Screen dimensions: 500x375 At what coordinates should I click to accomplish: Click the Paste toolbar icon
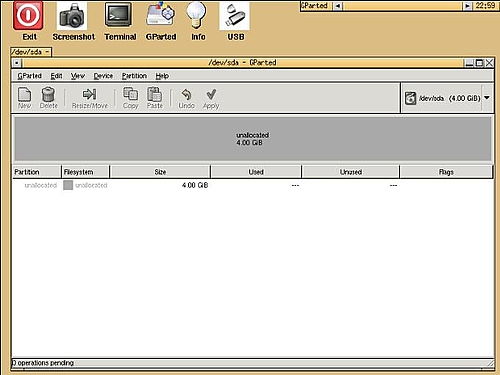coord(155,94)
